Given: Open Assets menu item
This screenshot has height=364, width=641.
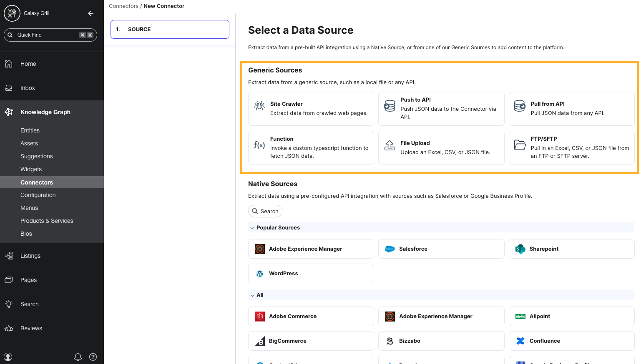Looking at the screenshot, I should (29, 143).
